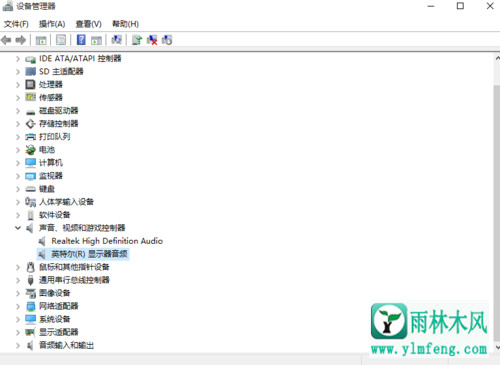500x365 pixels.
Task: Click the scrollbar down arrow
Action: 497,347
